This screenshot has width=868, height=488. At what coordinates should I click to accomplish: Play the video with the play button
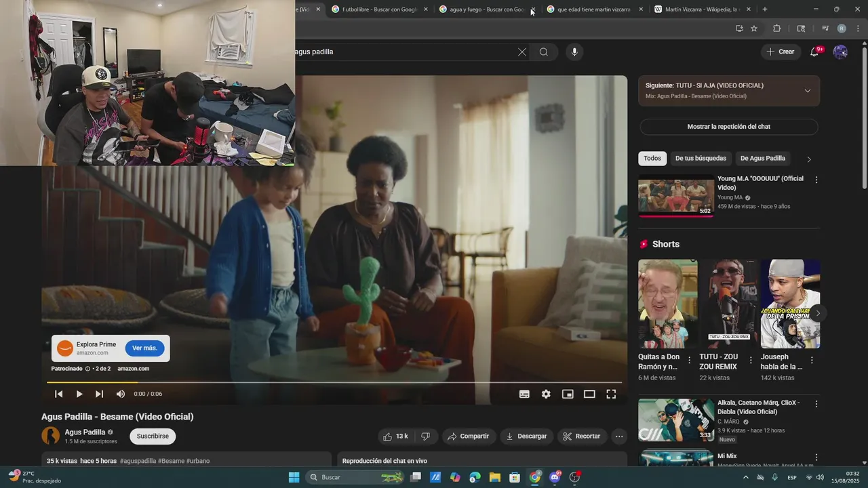pos(79,394)
